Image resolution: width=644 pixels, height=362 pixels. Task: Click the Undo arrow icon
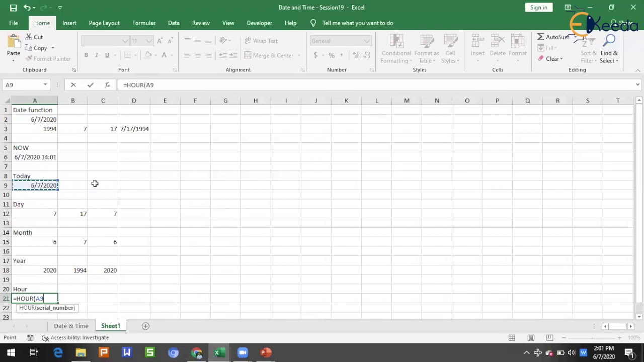[27, 8]
